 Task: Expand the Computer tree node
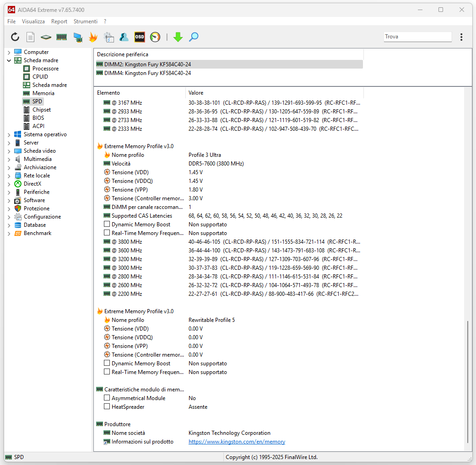(x=9, y=53)
